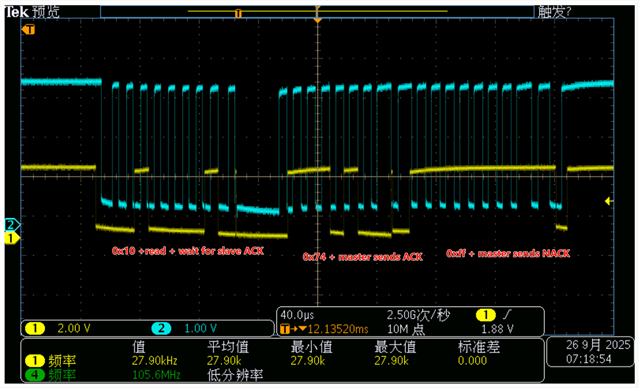
Task: Click the 低分辨率 low resolution notice
Action: (x=235, y=375)
